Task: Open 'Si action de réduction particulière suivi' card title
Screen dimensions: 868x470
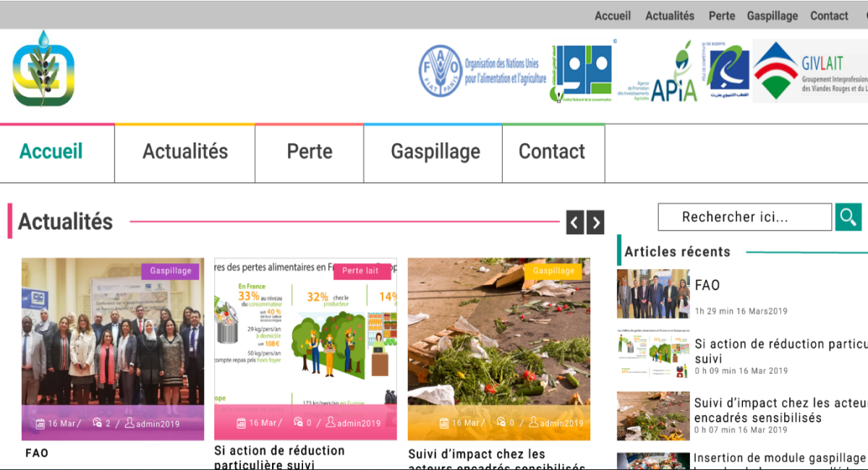Action: coord(279,458)
